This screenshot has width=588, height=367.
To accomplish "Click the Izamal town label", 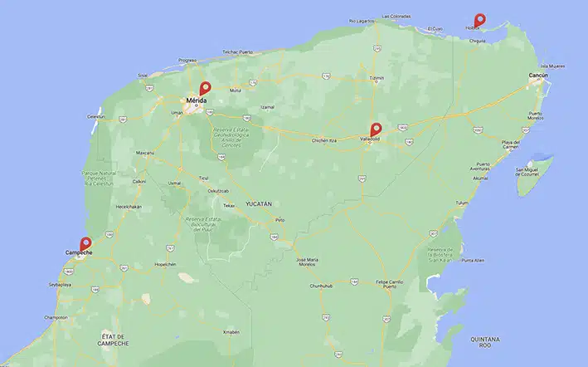I will point(266,107).
